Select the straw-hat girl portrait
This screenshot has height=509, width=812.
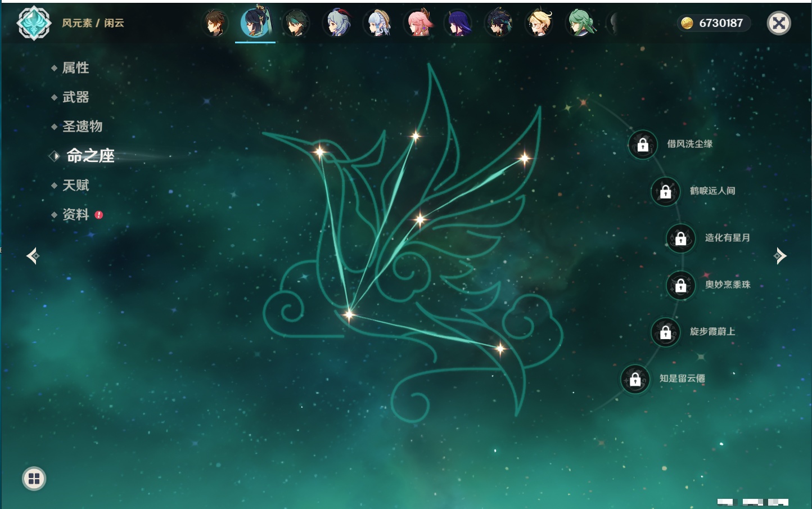377,23
